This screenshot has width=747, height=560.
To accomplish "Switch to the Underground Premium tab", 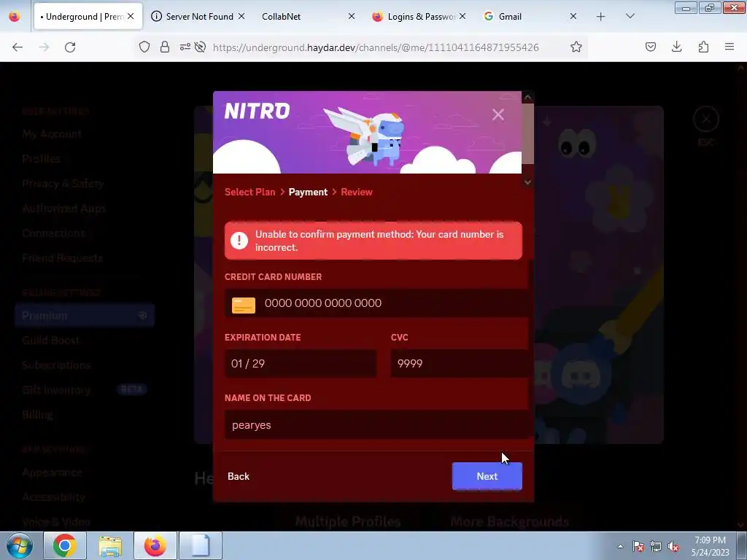I will coord(82,17).
